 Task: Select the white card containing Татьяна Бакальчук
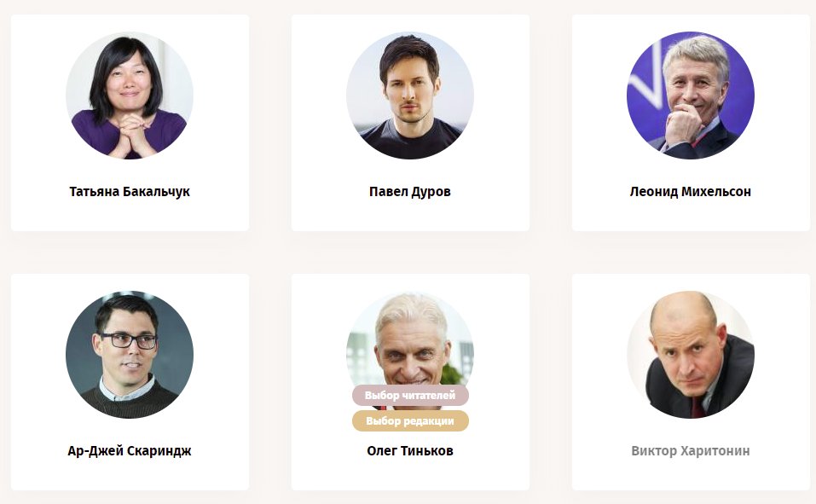click(130, 122)
